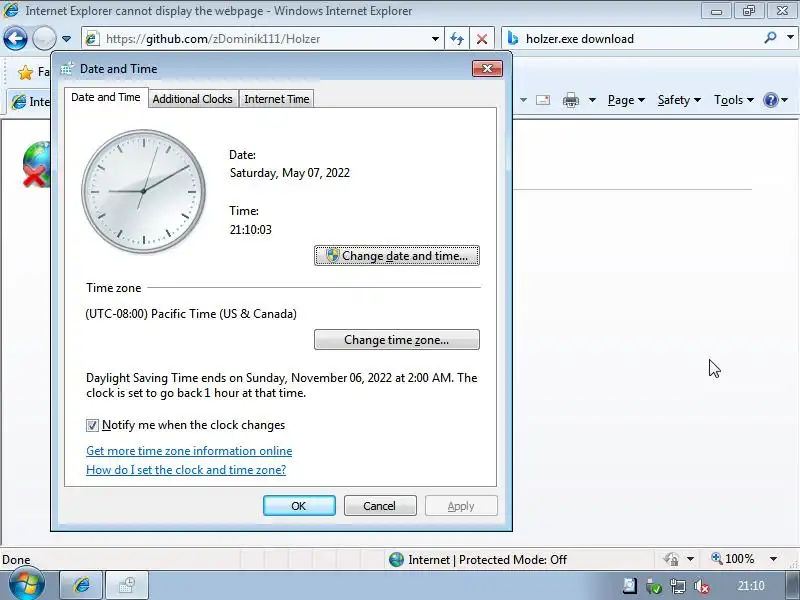Click Cancel in Date and Time dialog
This screenshot has width=800, height=600.
[x=380, y=506]
